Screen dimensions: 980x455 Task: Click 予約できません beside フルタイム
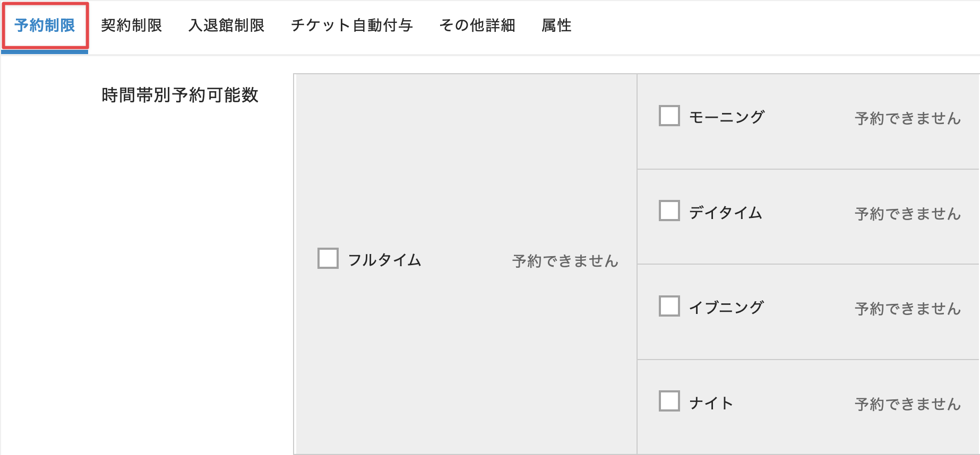565,261
